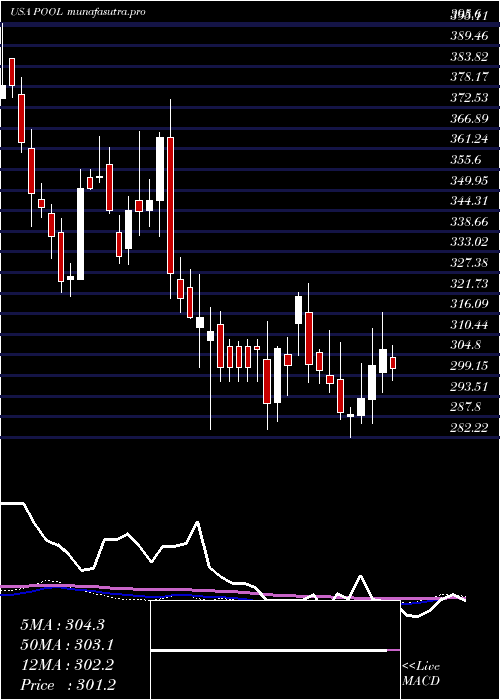Click the MACD histogram box
Screen dimensions: 500x700
click(x=275, y=650)
